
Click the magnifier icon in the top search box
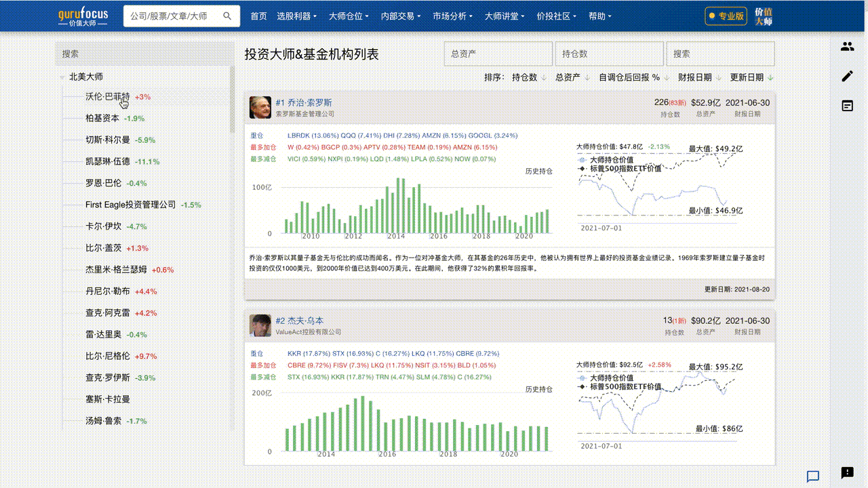tap(227, 16)
